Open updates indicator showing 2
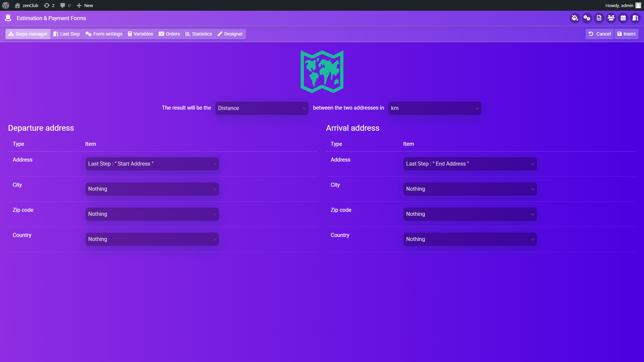The image size is (644, 362). pyautogui.click(x=49, y=5)
